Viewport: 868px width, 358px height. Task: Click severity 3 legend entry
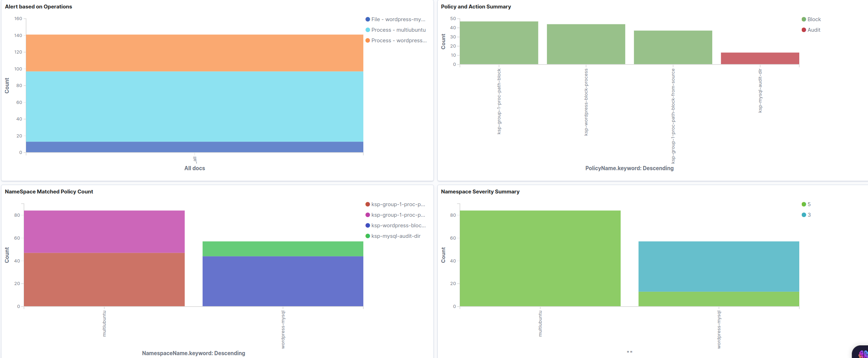tap(806, 215)
